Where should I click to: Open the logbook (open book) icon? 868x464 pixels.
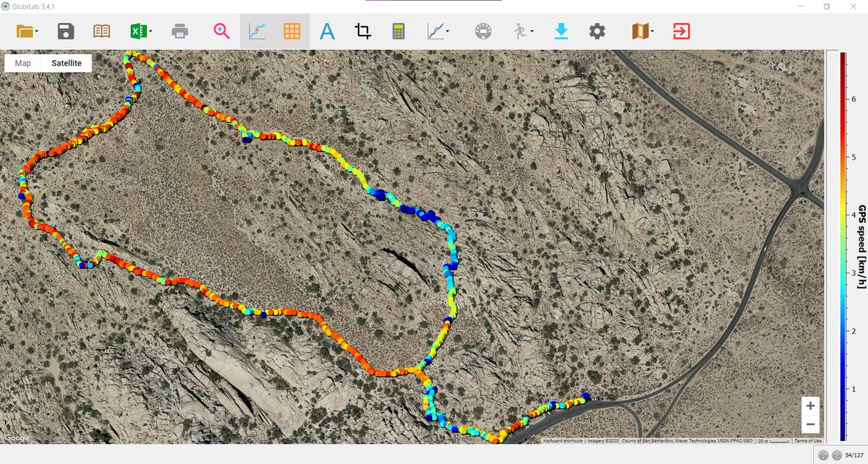pos(102,31)
